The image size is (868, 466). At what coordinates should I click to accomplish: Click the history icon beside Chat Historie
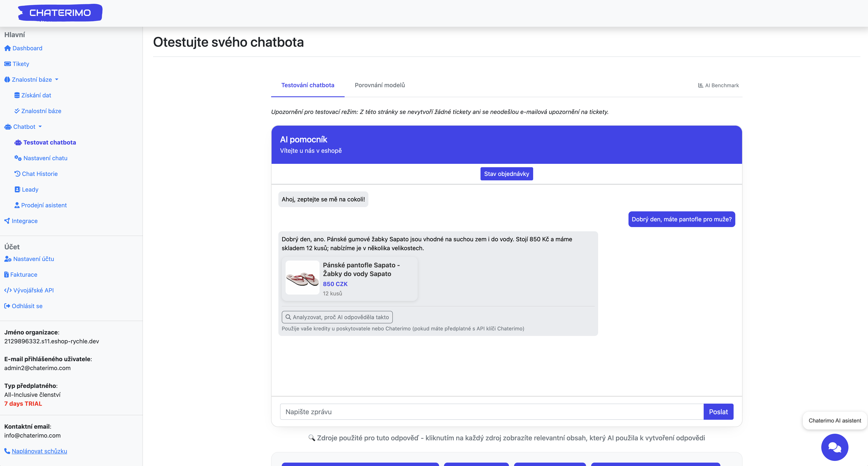17,174
